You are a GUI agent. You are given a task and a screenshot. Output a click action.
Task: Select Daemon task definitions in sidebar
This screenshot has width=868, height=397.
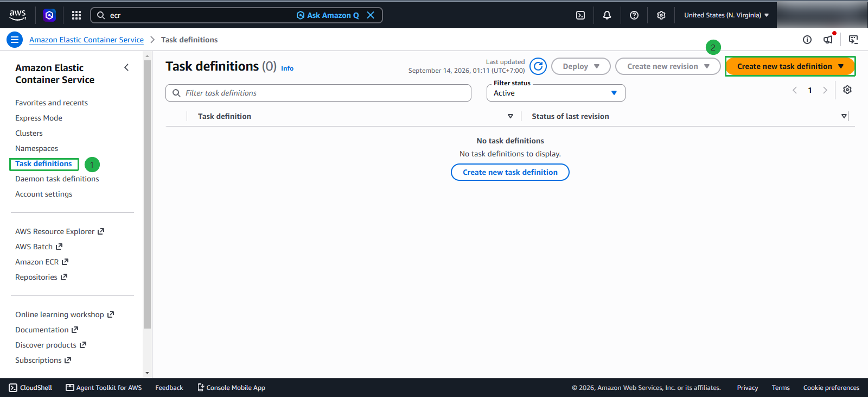click(57, 179)
